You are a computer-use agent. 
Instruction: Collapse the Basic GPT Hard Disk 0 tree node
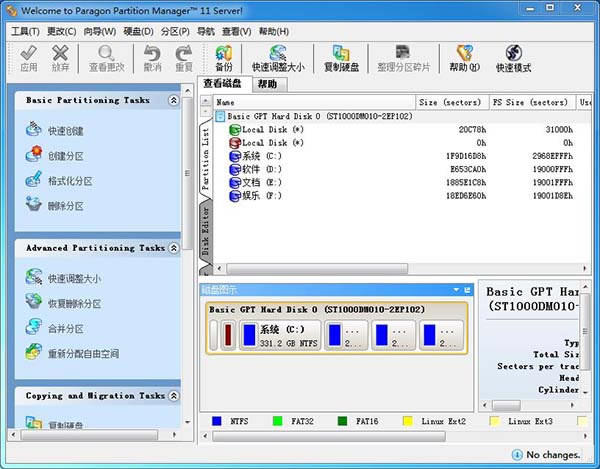click(220, 116)
